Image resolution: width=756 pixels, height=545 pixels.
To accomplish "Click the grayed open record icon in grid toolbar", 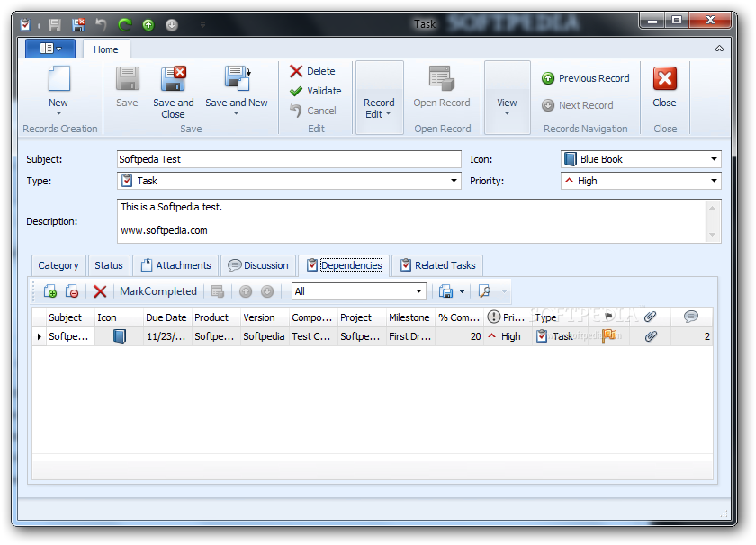I will [x=218, y=291].
